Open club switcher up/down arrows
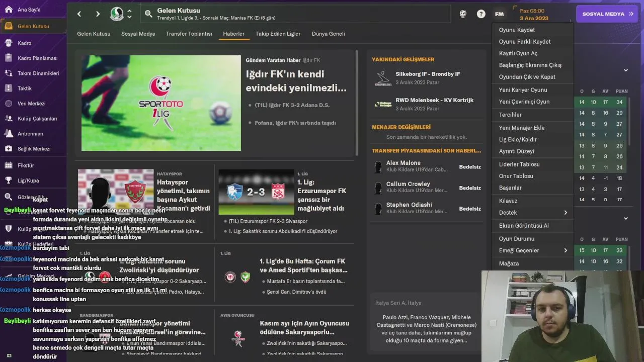 click(x=129, y=14)
